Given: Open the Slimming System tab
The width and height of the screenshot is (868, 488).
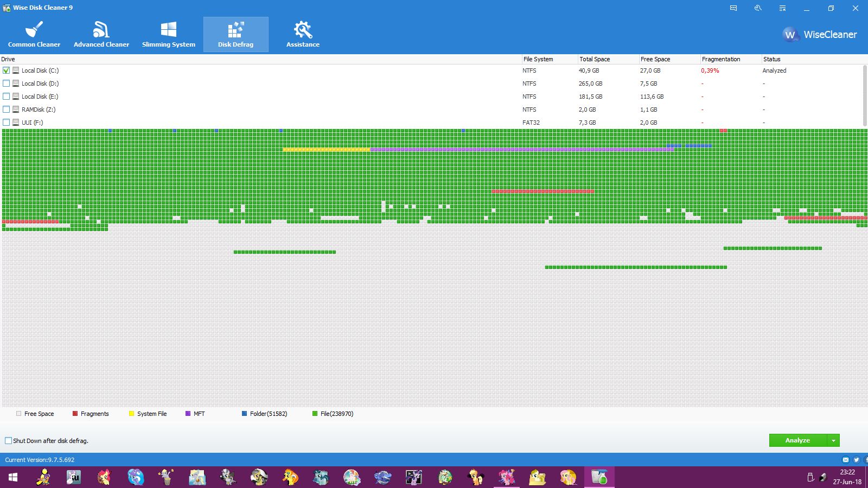Looking at the screenshot, I should (x=169, y=34).
